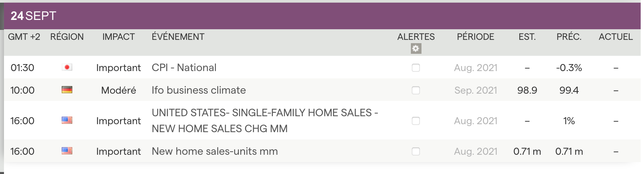Viewport: 644px width, 174px height.
Task: Open Ifo business climate event
Action: point(199,90)
